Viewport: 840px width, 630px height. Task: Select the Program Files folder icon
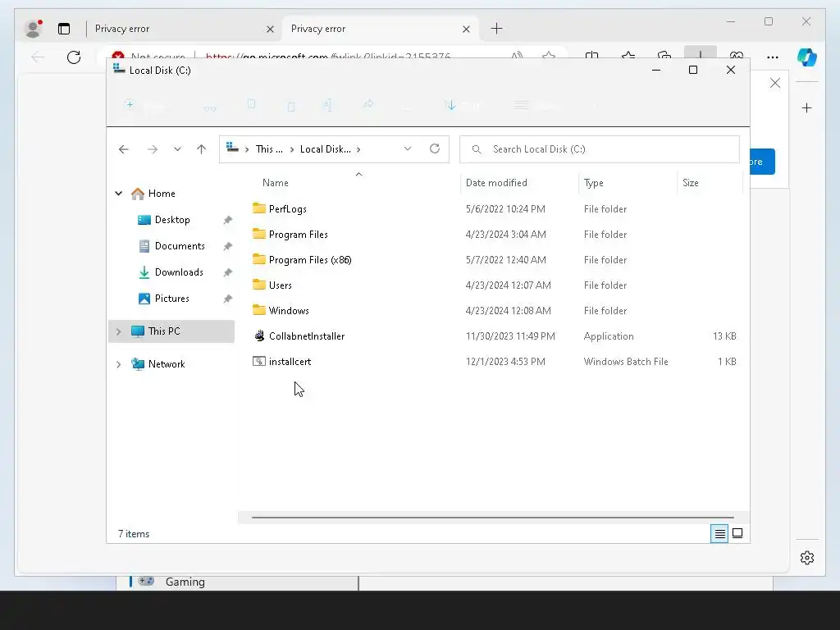(x=259, y=234)
